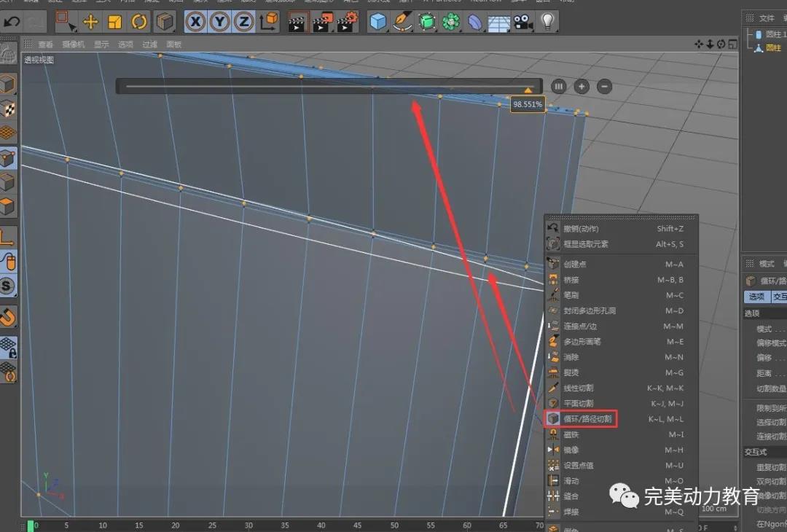This screenshot has width=787, height=532.
Task: Choose 线性切割 from context menu
Action: click(x=578, y=388)
